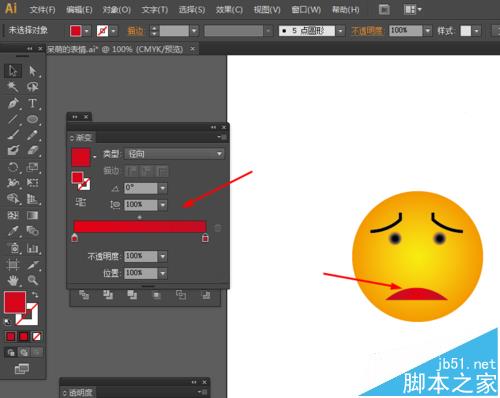This screenshot has width=500, height=398.
Task: Select the Pen tool
Action: pyautogui.click(x=13, y=103)
